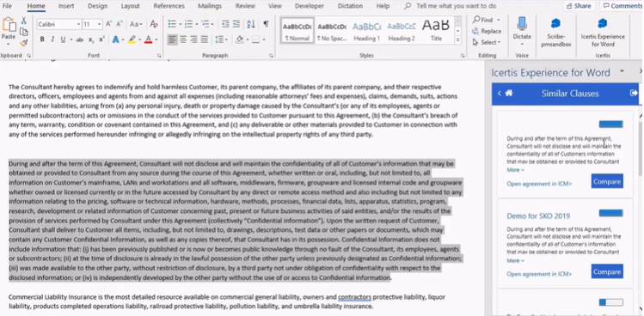Justify the paragraph text
The height and width of the screenshot is (316, 644).
[x=204, y=39]
